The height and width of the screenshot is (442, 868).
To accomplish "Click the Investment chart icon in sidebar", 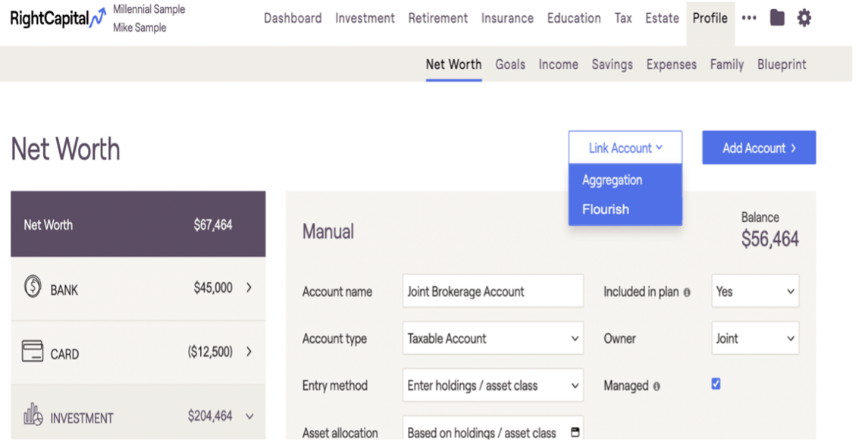I will coord(32,416).
